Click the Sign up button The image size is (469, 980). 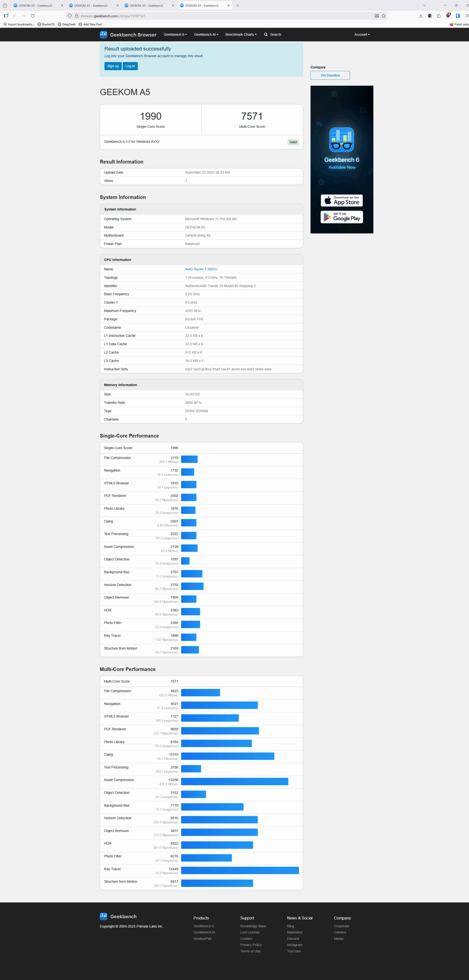coord(113,66)
